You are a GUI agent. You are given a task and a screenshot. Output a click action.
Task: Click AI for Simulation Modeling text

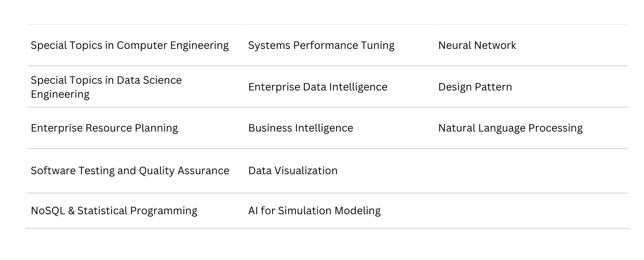314,211
